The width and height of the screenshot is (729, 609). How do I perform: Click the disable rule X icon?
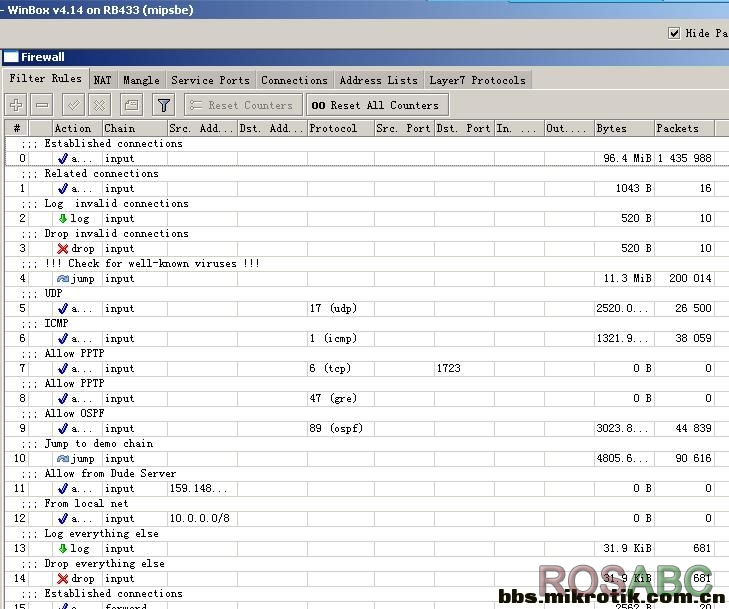tap(99, 105)
